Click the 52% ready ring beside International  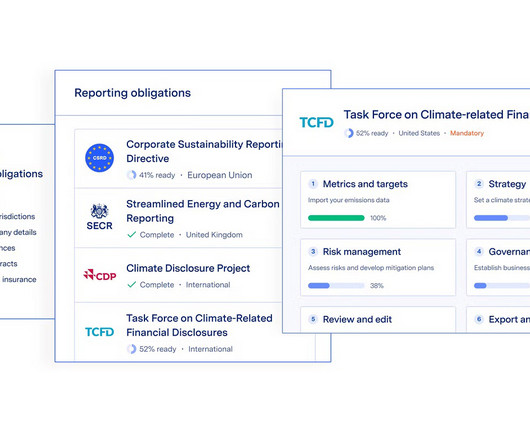tap(131, 349)
